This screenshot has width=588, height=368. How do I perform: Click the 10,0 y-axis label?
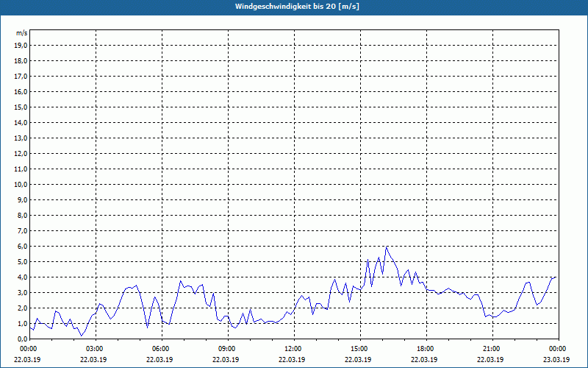(21, 184)
